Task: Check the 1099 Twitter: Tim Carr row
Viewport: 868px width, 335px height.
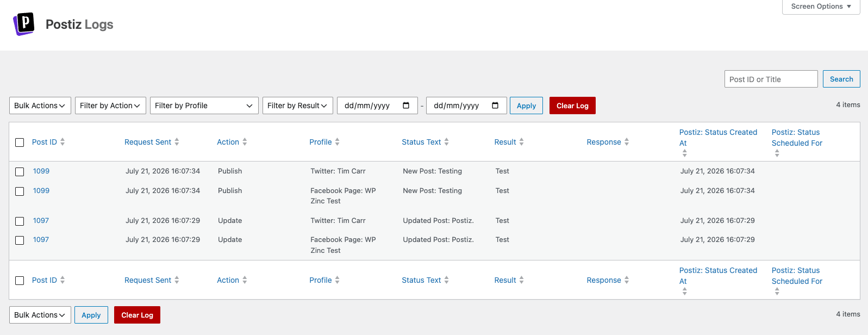Action: point(20,172)
